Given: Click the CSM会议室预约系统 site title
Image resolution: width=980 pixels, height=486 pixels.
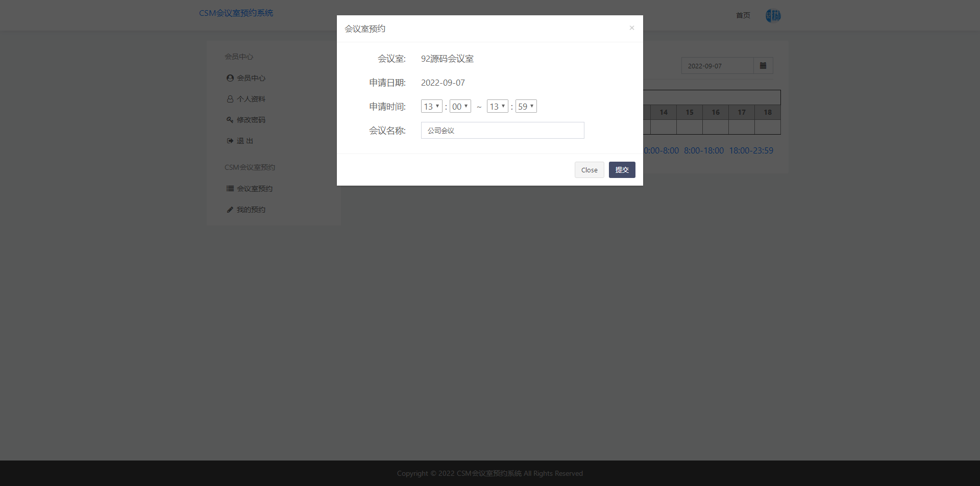Looking at the screenshot, I should tap(236, 13).
